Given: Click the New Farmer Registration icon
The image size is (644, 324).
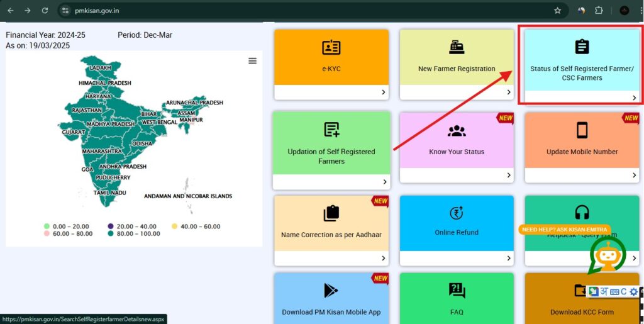Looking at the screenshot, I should (x=457, y=48).
